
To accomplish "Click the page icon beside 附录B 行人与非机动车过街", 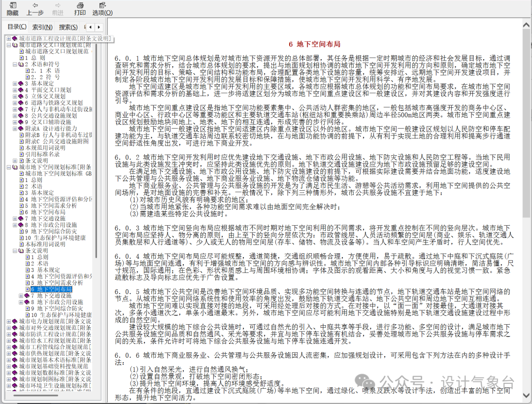I will tap(22, 135).
